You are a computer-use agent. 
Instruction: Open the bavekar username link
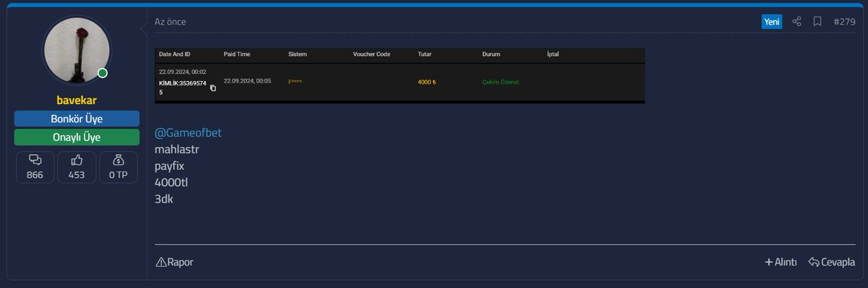[x=77, y=100]
